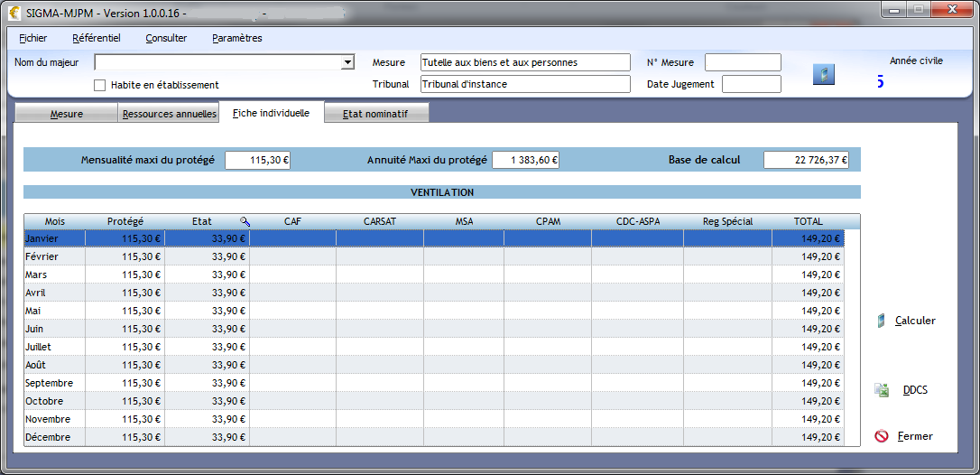The height and width of the screenshot is (475, 980).
Task: Open the Consulter menu
Action: coord(166,38)
